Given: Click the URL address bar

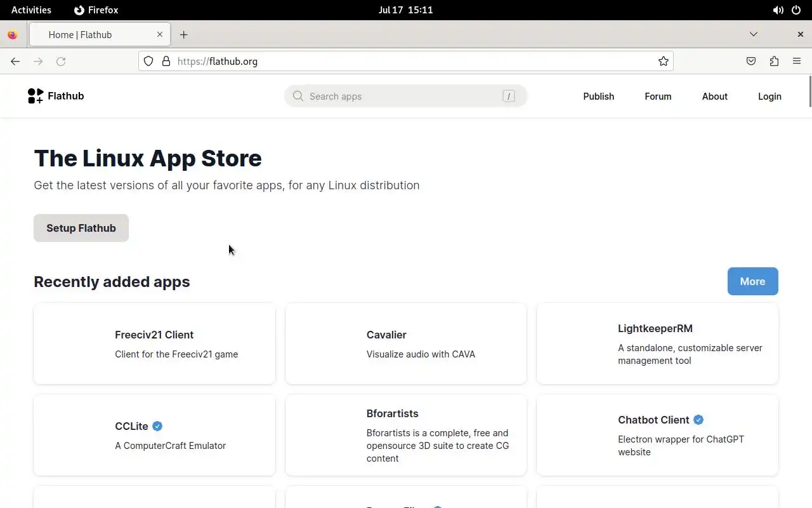Looking at the screenshot, I should click(x=406, y=61).
